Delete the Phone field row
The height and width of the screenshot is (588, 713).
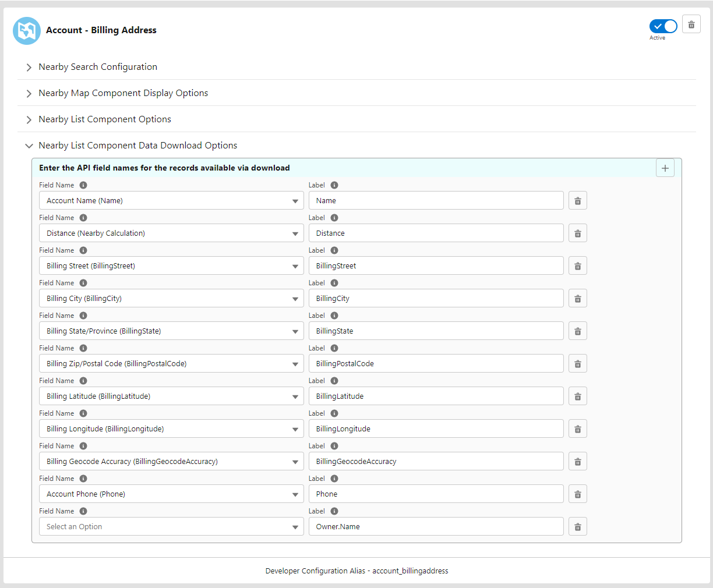tap(577, 494)
